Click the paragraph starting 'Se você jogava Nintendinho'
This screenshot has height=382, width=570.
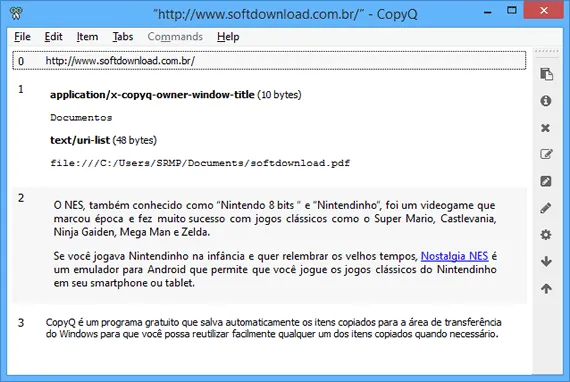coord(275,269)
